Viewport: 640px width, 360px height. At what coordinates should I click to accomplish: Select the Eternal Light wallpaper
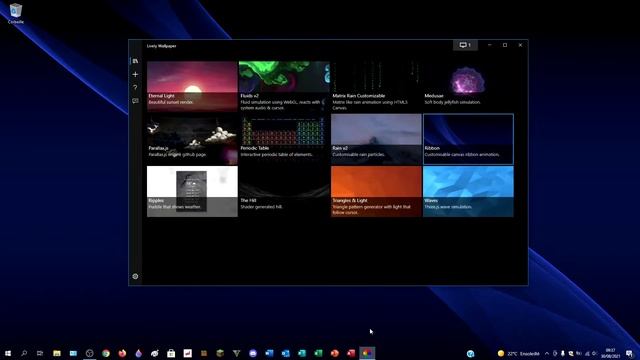point(192,87)
